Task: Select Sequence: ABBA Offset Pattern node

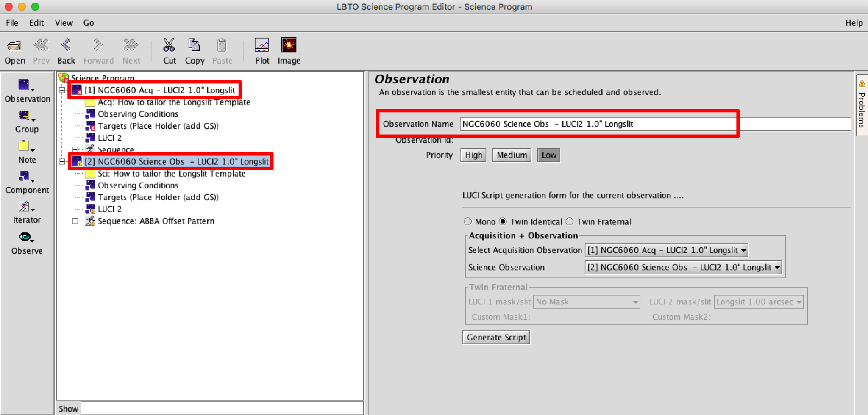Action: (156, 221)
